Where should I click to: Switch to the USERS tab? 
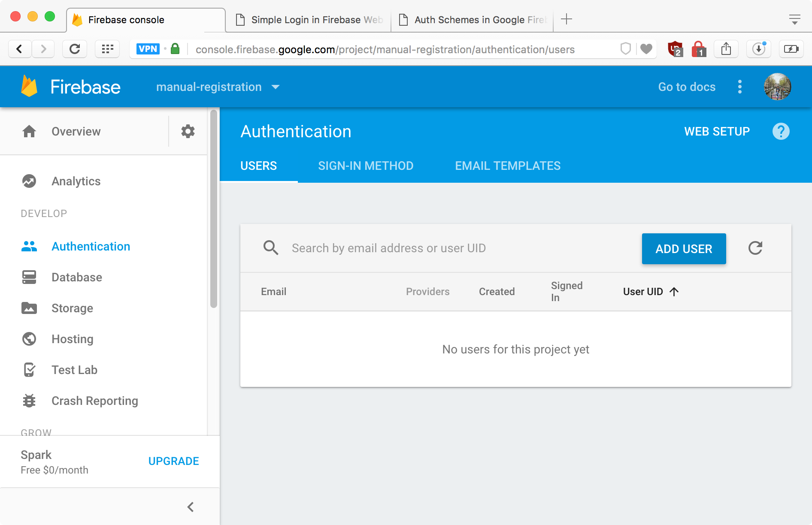point(258,166)
